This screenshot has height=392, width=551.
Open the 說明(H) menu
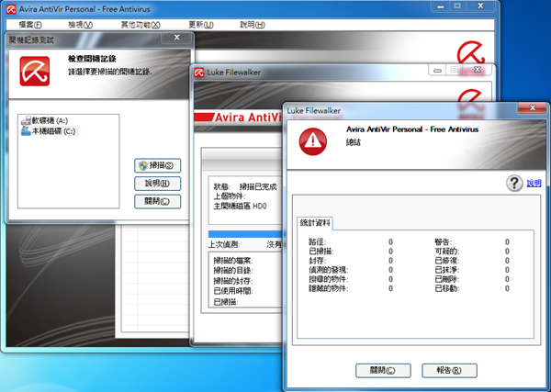(253, 25)
